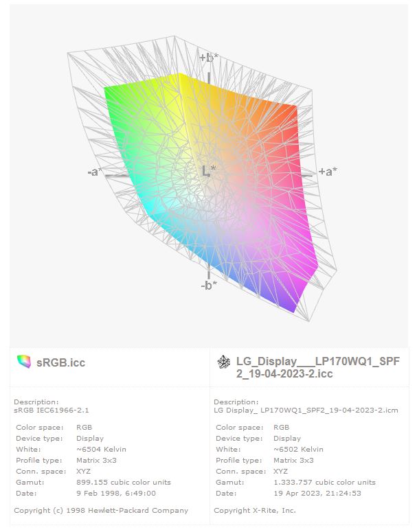
Task: Click the sRGB.icc color profile icon
Action: click(x=24, y=362)
